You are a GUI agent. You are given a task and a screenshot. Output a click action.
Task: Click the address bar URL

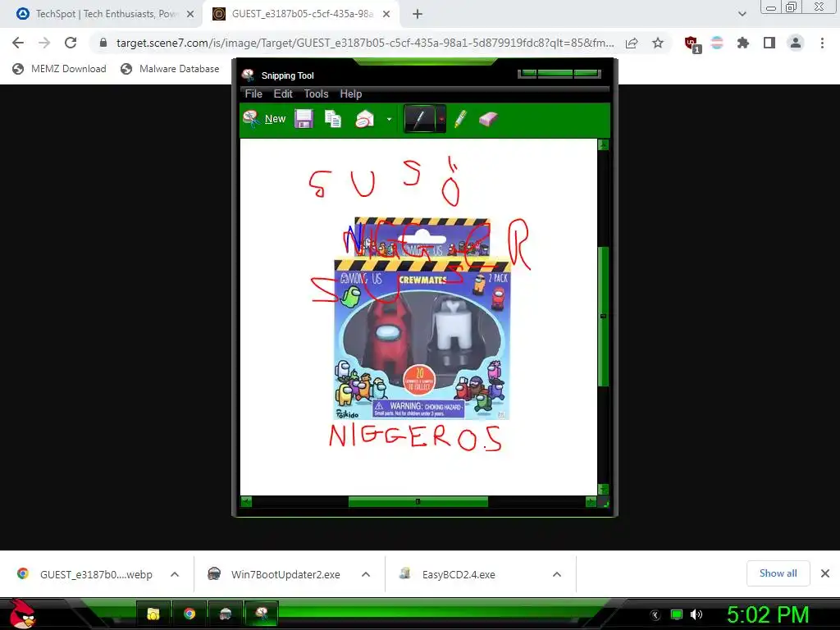tap(365, 43)
